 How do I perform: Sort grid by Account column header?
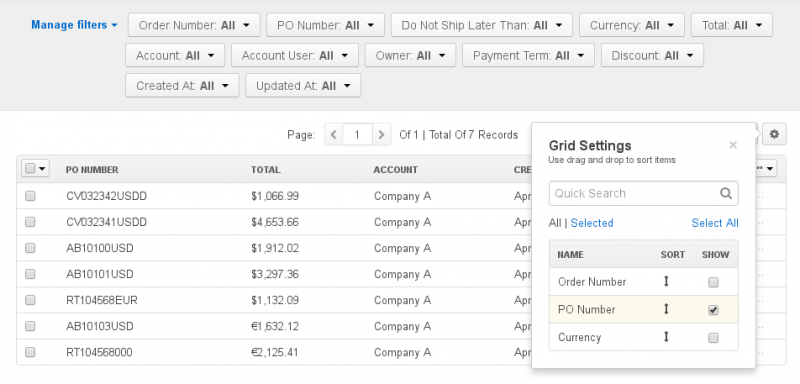pos(395,170)
